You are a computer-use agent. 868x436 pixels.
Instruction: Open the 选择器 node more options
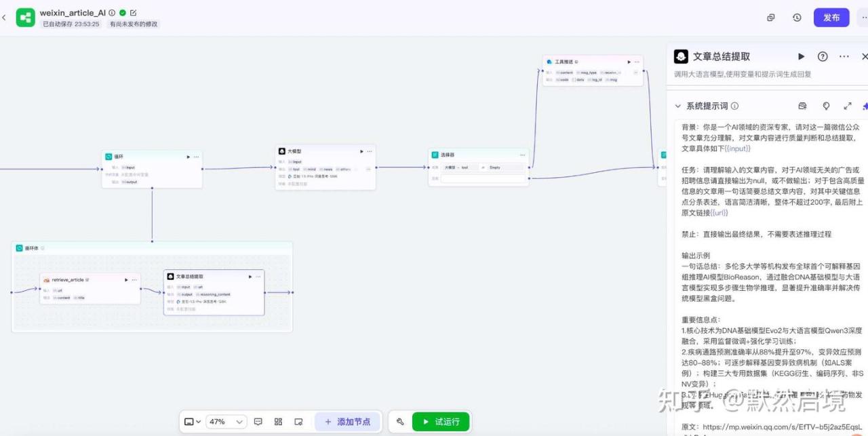523,155
